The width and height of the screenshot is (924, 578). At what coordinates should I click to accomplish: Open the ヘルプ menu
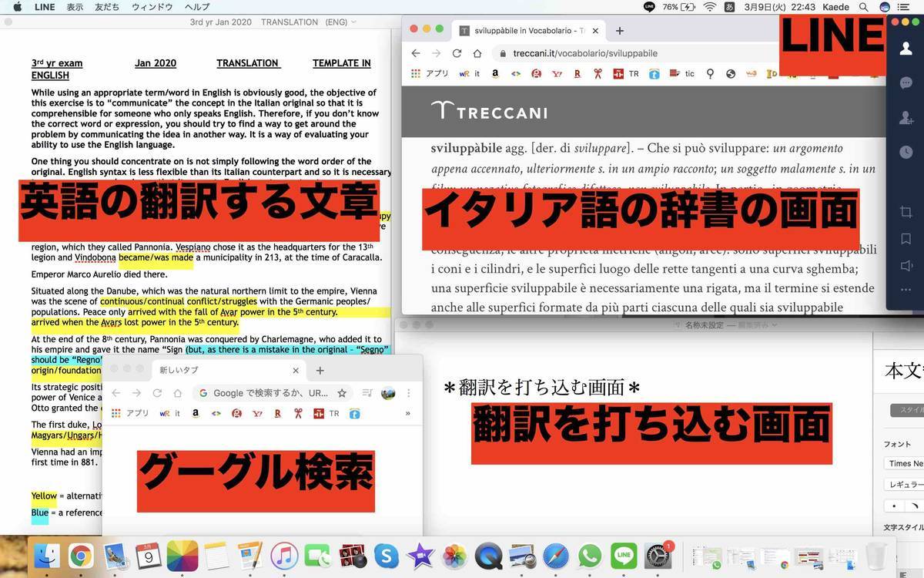pos(197,7)
